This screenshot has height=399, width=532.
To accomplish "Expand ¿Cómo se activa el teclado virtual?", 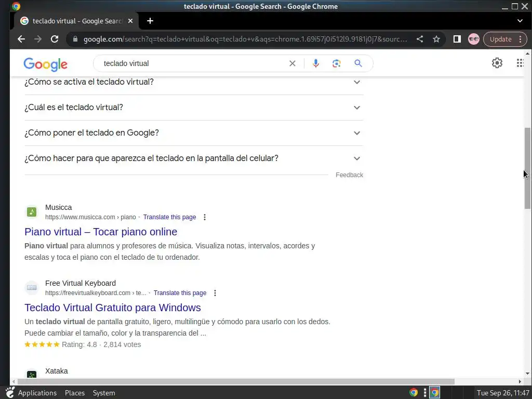I will 194,82.
